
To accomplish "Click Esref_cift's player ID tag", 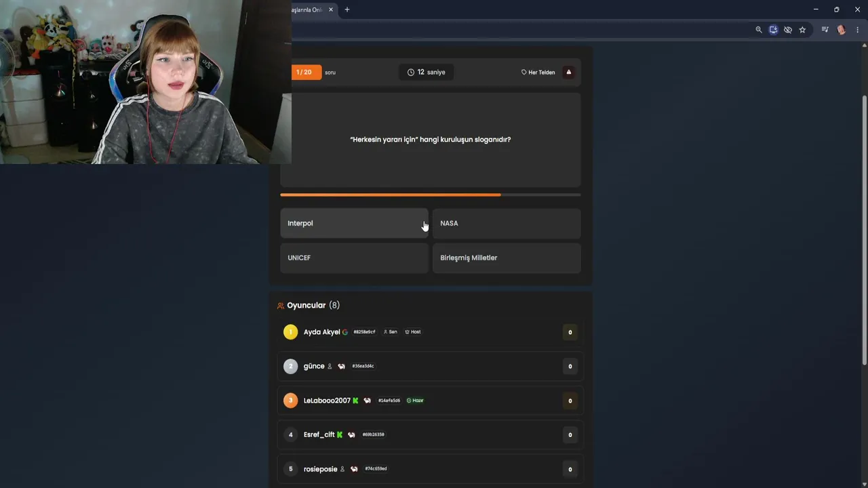I will tap(373, 434).
